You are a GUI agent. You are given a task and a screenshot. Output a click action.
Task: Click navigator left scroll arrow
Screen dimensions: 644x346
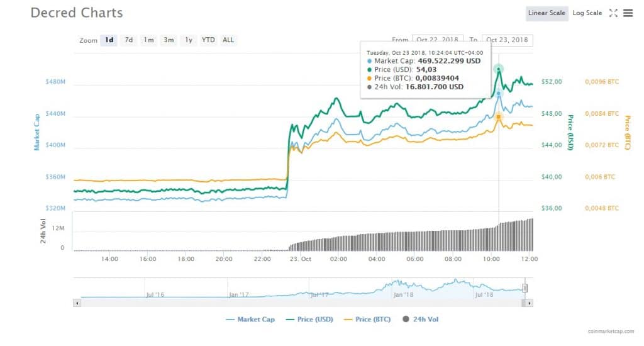tap(77, 303)
